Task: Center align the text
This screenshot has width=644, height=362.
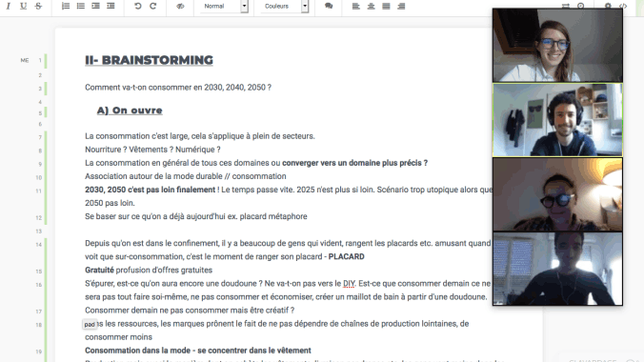Action: pyautogui.click(x=372, y=6)
